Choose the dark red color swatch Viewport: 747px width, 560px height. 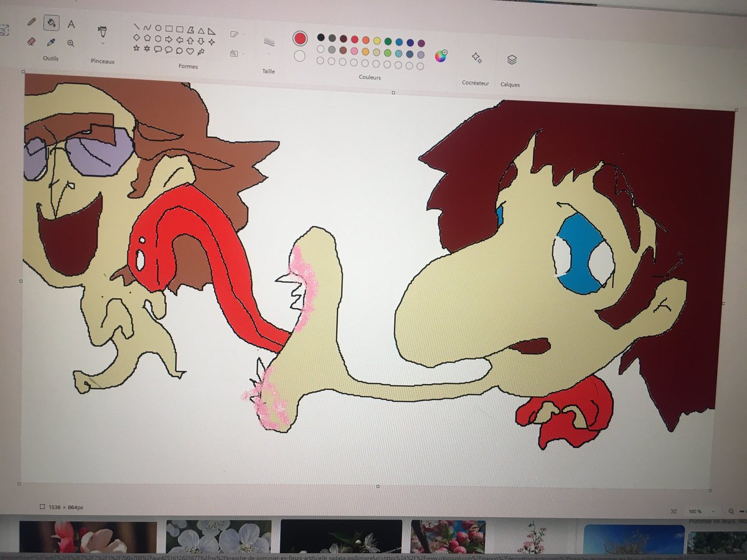[x=344, y=39]
